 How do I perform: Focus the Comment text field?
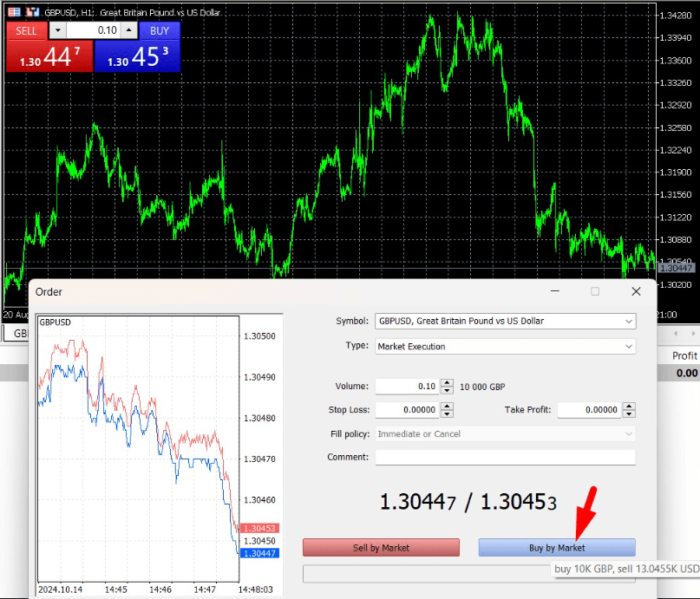tap(505, 457)
